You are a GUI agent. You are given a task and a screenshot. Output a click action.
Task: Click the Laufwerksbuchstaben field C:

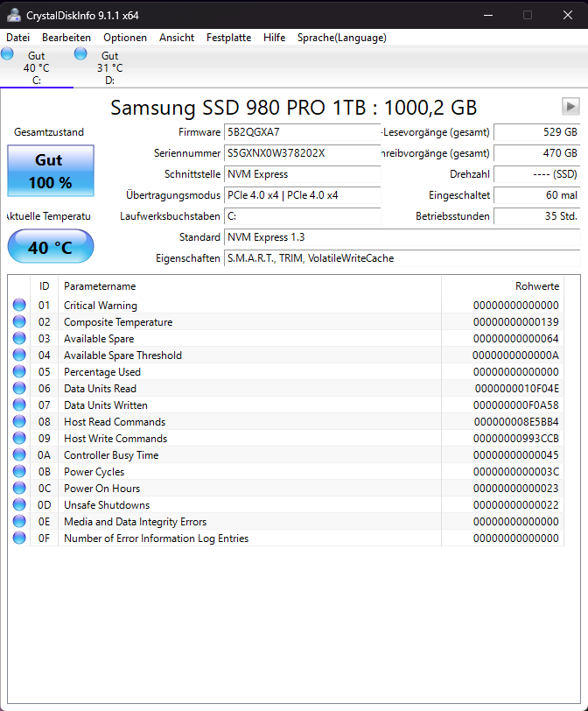(x=302, y=216)
